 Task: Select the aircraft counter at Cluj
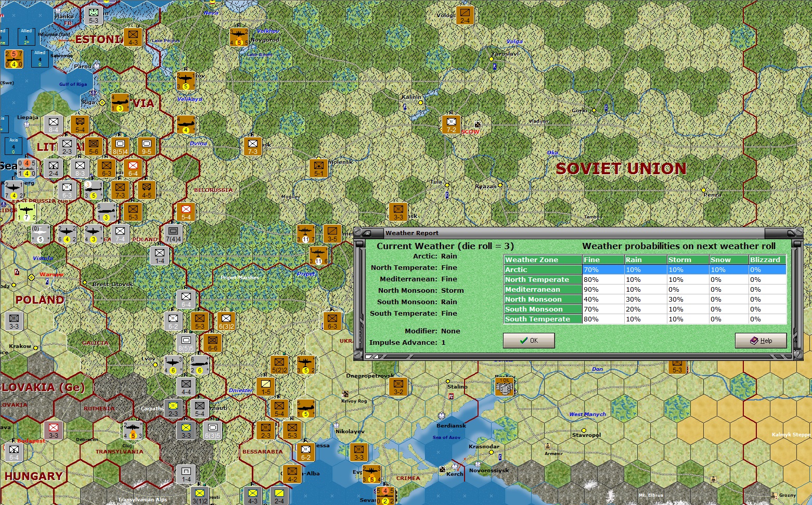(133, 430)
